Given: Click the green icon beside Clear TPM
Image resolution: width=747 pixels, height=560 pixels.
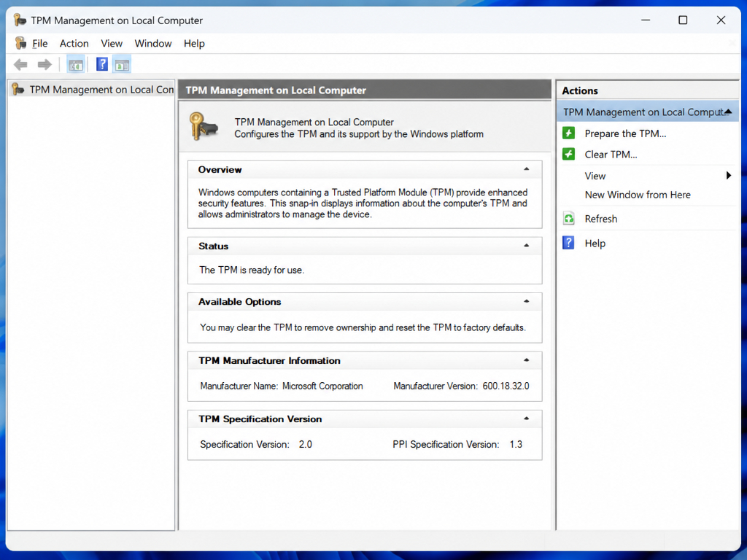Looking at the screenshot, I should (x=568, y=154).
